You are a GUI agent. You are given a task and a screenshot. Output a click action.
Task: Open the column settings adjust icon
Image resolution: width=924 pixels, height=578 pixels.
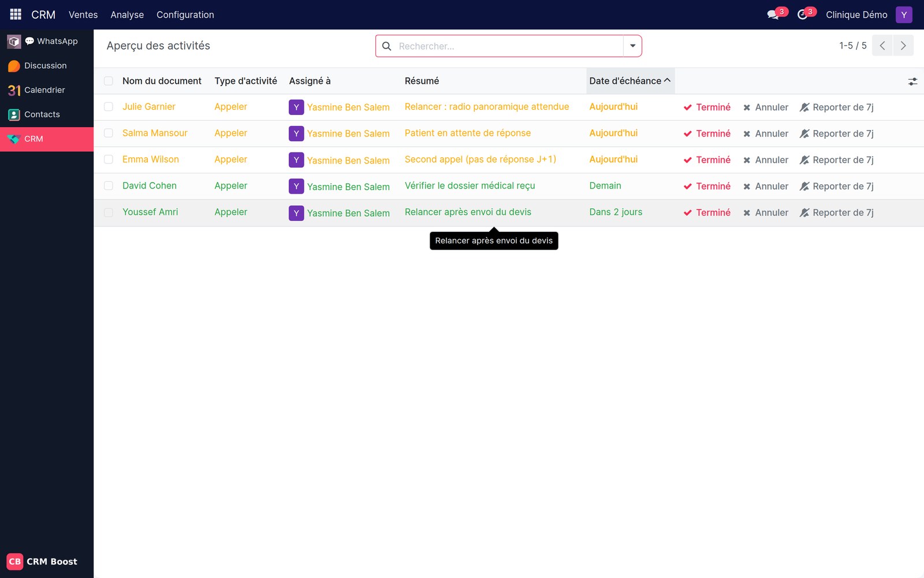tap(912, 81)
